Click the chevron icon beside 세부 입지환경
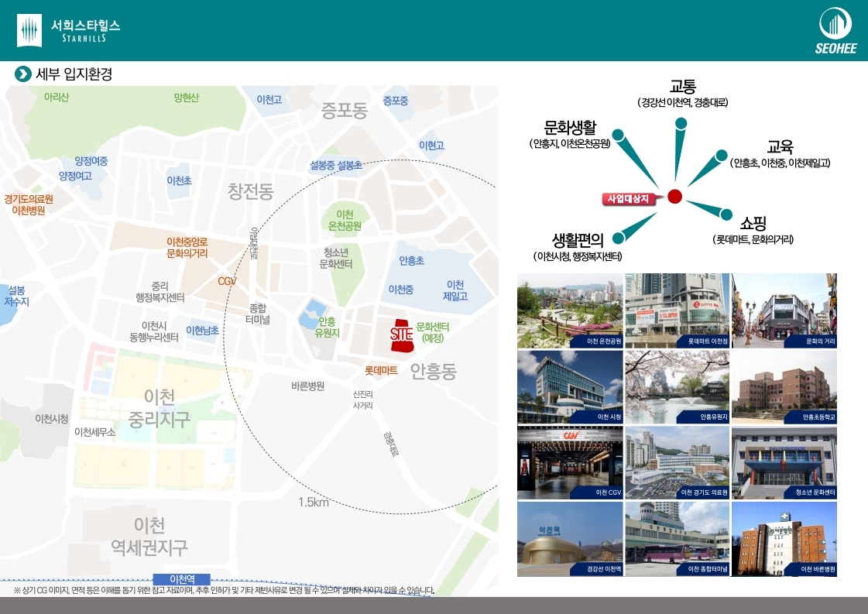Screen dimensions: 868x614 pyautogui.click(x=22, y=74)
